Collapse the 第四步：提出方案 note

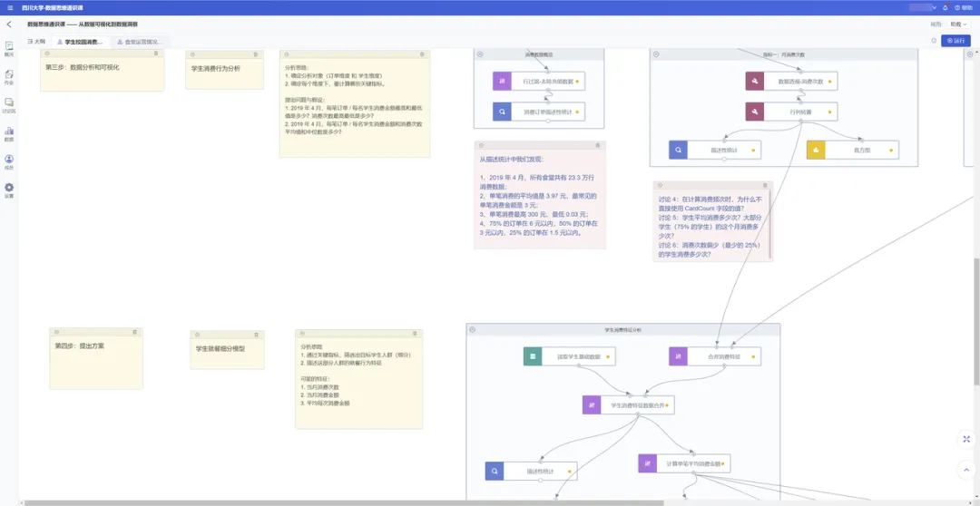pyautogui.click(x=55, y=332)
